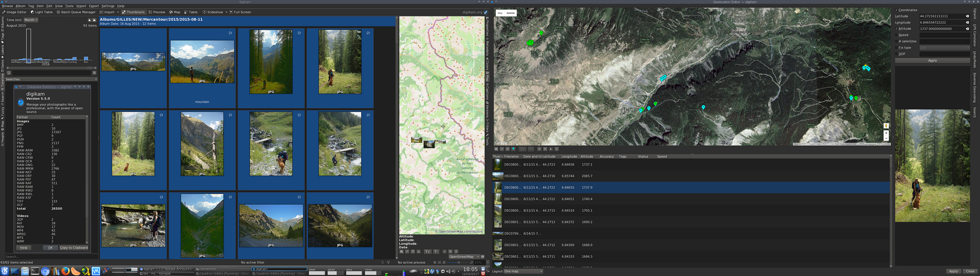Zoom in on the Google satellite map
The height and width of the screenshot is (276, 980).
point(886,133)
